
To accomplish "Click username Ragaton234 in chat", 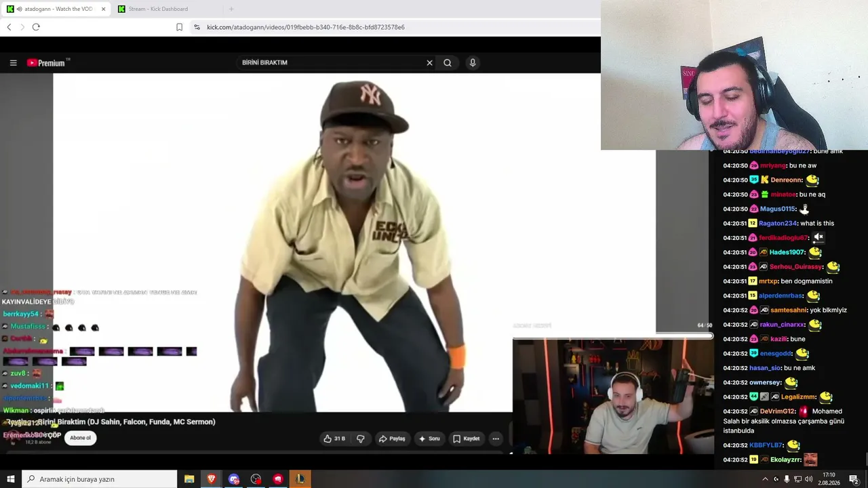I will tap(778, 223).
